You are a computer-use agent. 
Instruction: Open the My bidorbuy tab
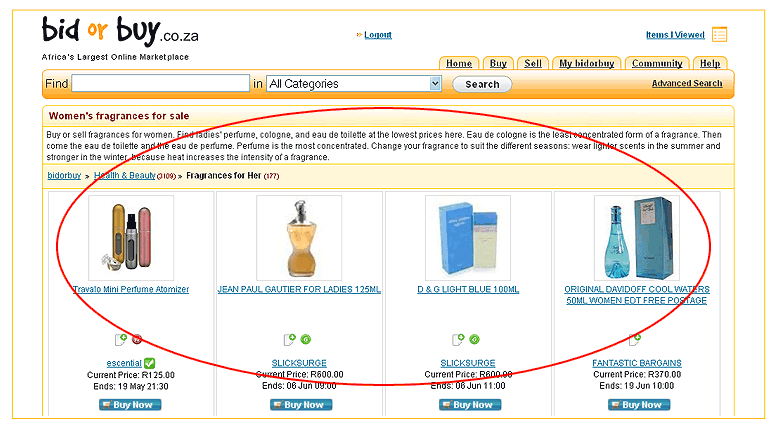tap(587, 63)
